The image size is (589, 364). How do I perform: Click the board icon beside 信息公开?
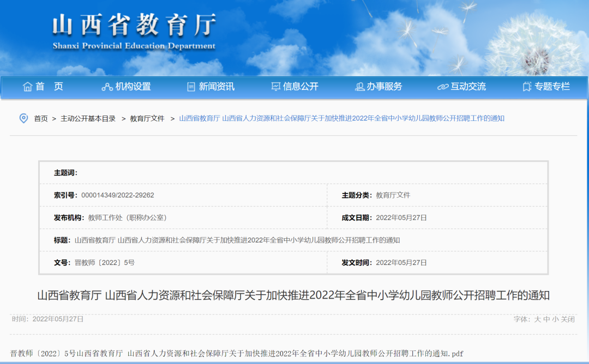[276, 87]
